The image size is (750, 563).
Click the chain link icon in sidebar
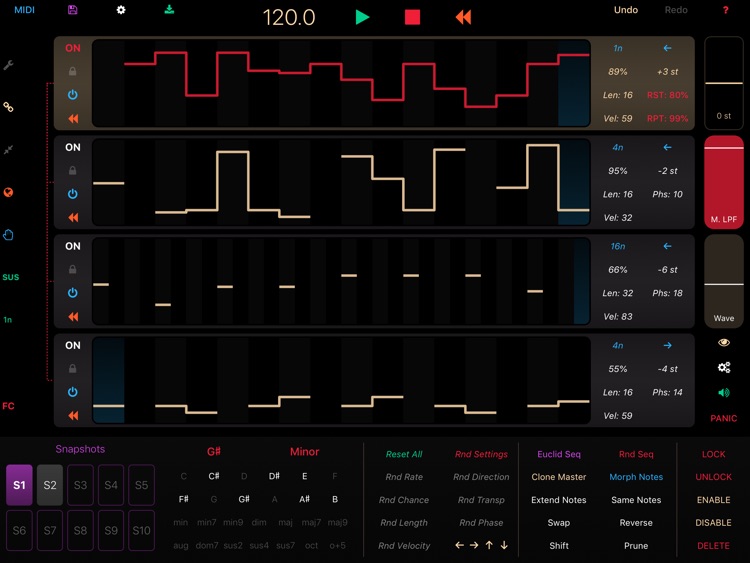(x=8, y=107)
